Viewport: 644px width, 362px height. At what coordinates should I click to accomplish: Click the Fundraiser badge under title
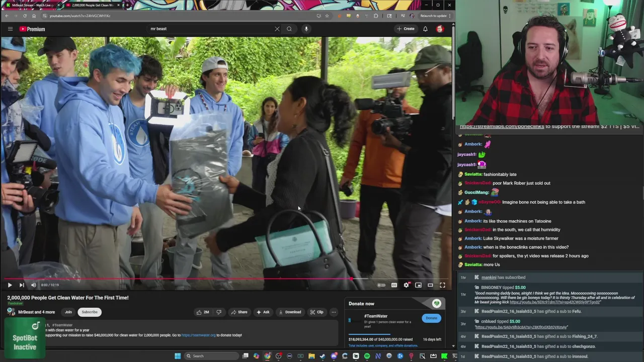click(15, 303)
